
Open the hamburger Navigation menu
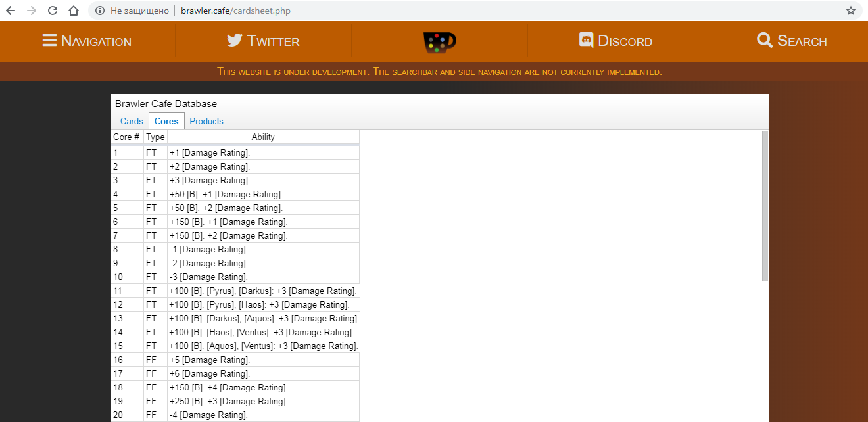(x=49, y=41)
